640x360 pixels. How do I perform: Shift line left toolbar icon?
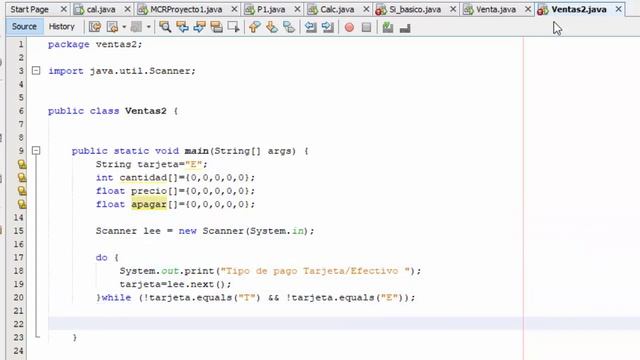coord(311,27)
